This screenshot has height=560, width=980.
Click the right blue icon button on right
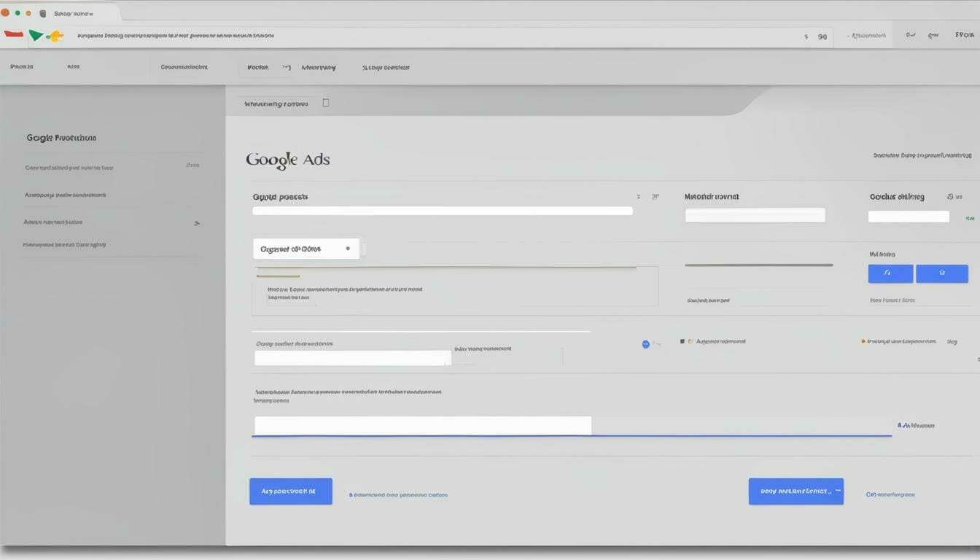coord(941,273)
